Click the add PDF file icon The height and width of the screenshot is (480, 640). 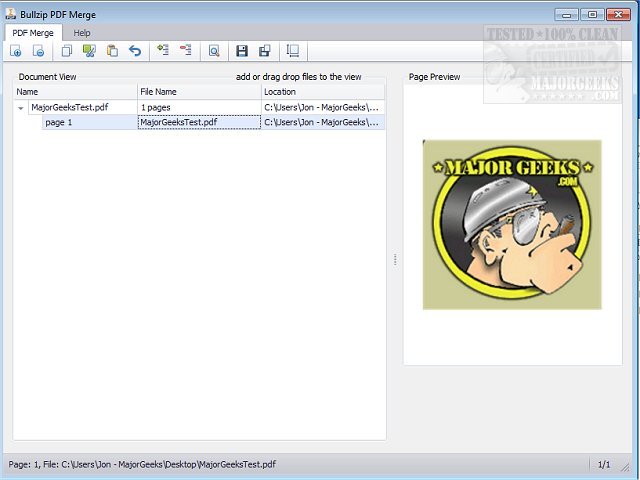click(16, 51)
